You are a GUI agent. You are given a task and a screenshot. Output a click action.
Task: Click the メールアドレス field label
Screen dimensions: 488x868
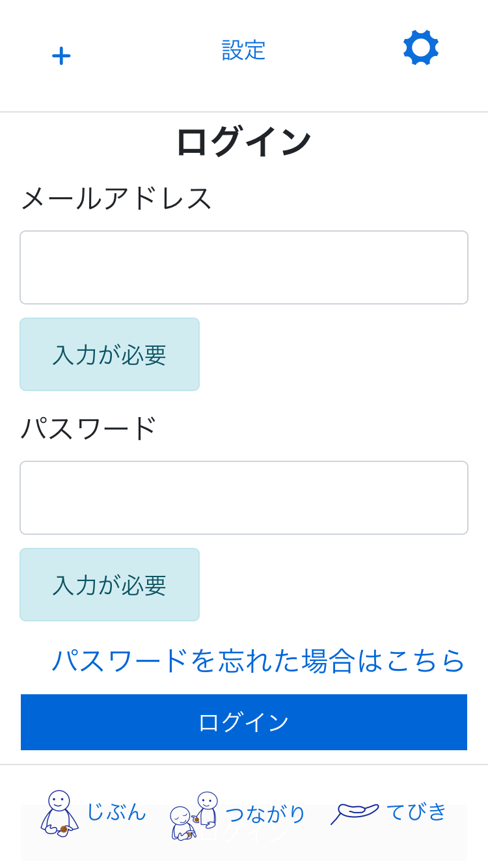(116, 198)
